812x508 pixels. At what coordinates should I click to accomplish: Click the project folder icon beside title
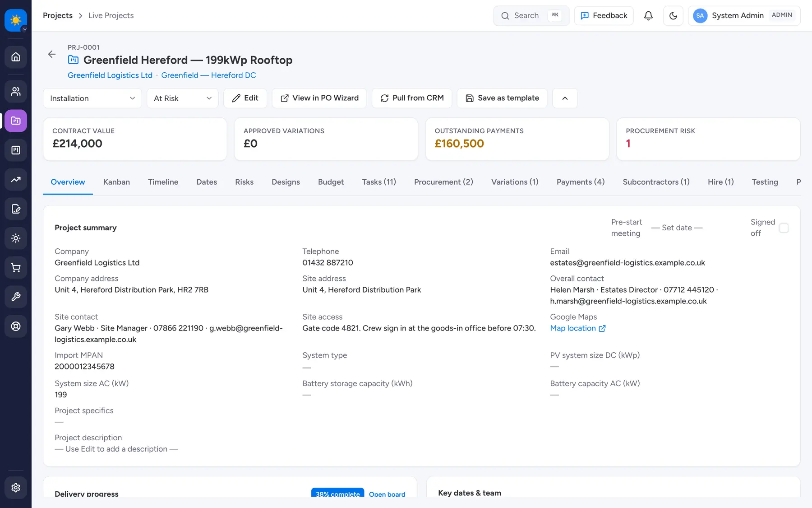pyautogui.click(x=73, y=60)
